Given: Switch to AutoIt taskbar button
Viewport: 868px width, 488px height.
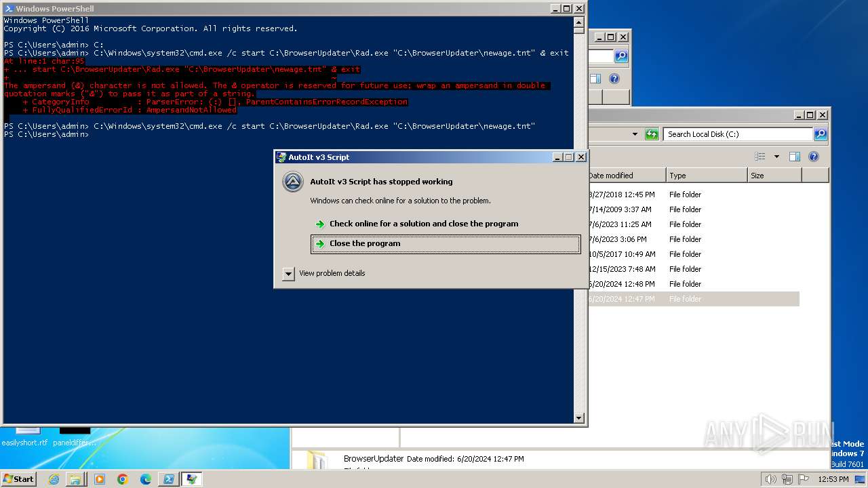Looking at the screenshot, I should (x=192, y=479).
